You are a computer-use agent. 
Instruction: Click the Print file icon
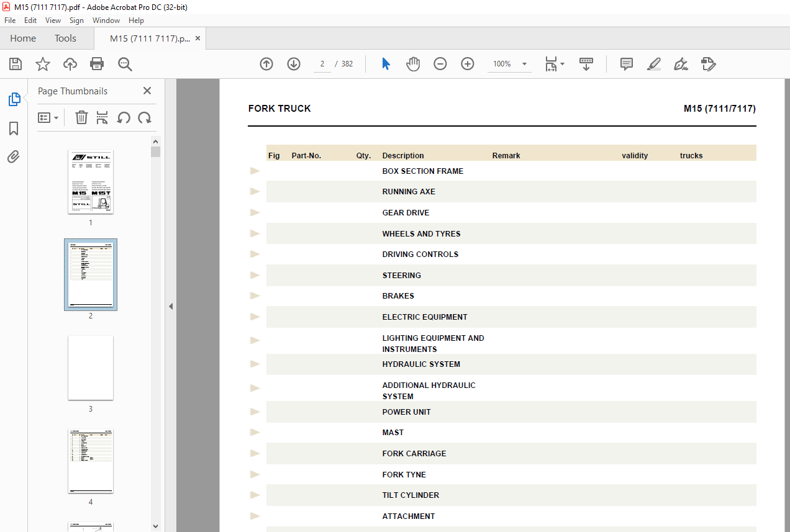click(97, 64)
